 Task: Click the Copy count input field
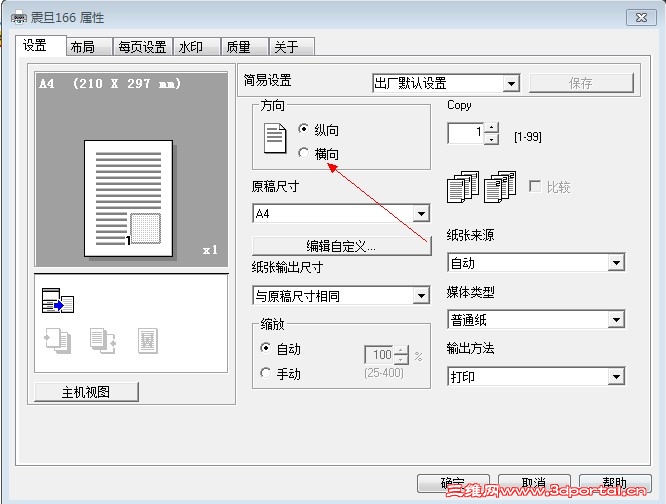(466, 133)
